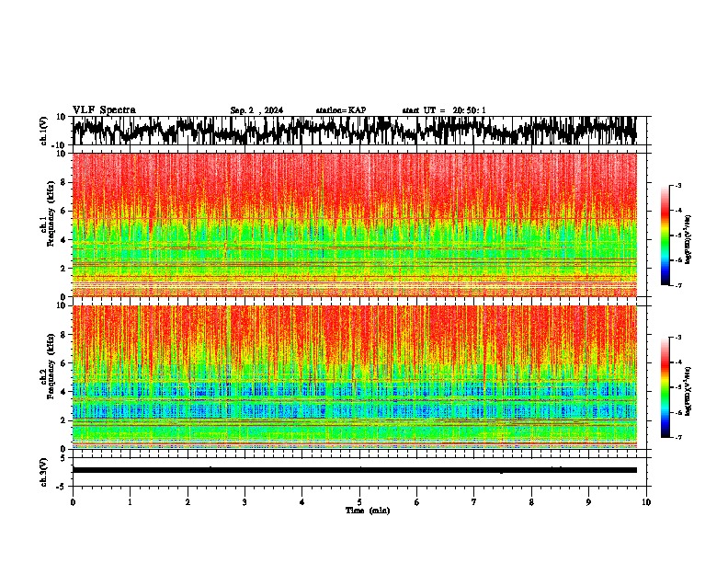The image size is (728, 563).
Task: Click inside the ch.1 spectrogram panel
Action: pos(354,224)
